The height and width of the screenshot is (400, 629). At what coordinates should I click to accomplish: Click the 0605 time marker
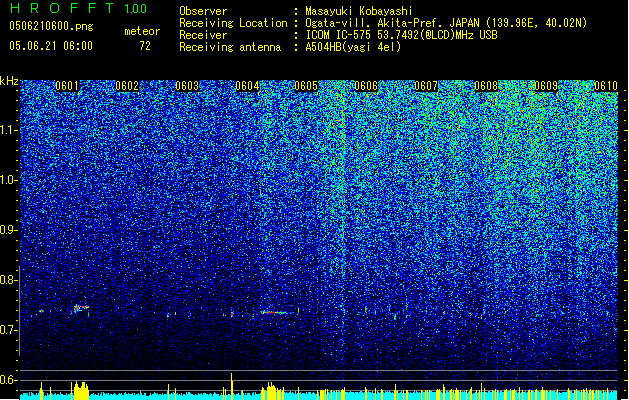click(x=306, y=86)
